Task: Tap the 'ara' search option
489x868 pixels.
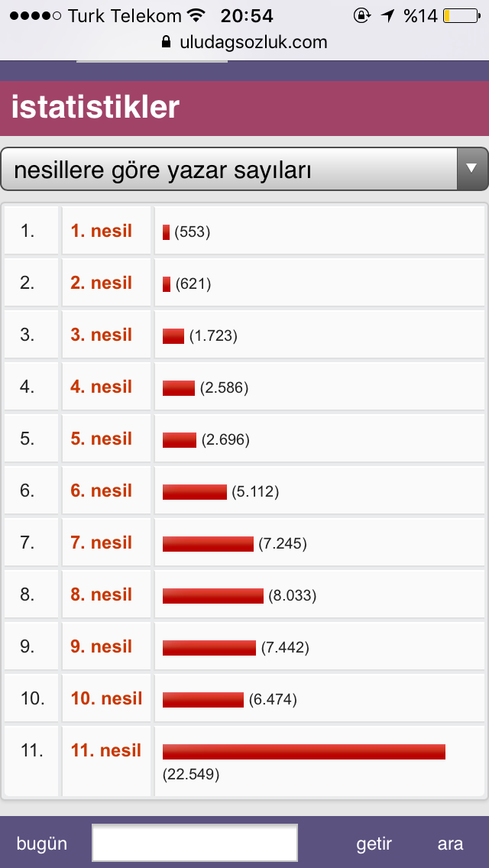Action: (450, 844)
